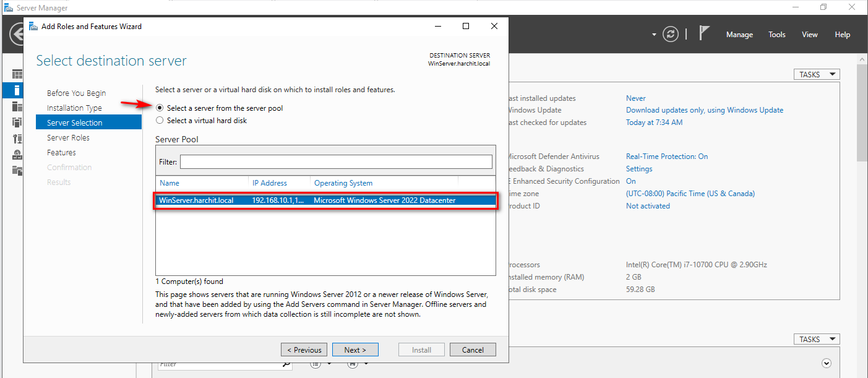Image resolution: width=868 pixels, height=378 pixels.
Task: Open the lower TASKS dropdown
Action: click(x=817, y=339)
